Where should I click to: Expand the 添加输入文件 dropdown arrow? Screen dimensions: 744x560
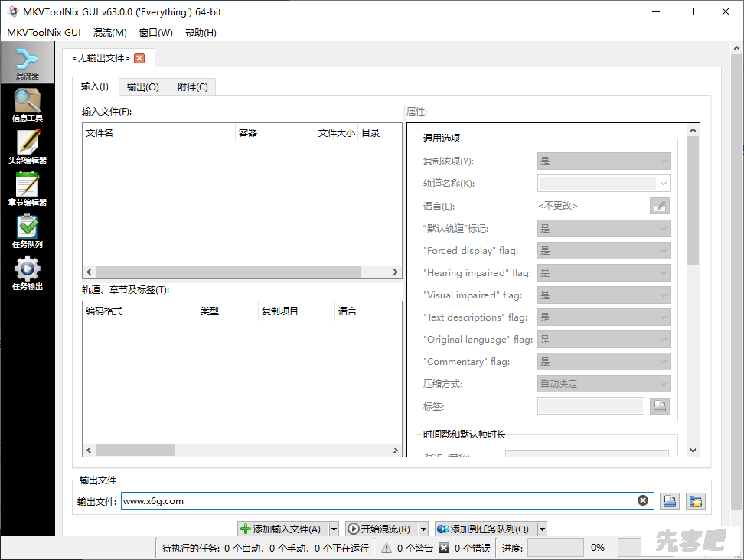tap(334, 529)
